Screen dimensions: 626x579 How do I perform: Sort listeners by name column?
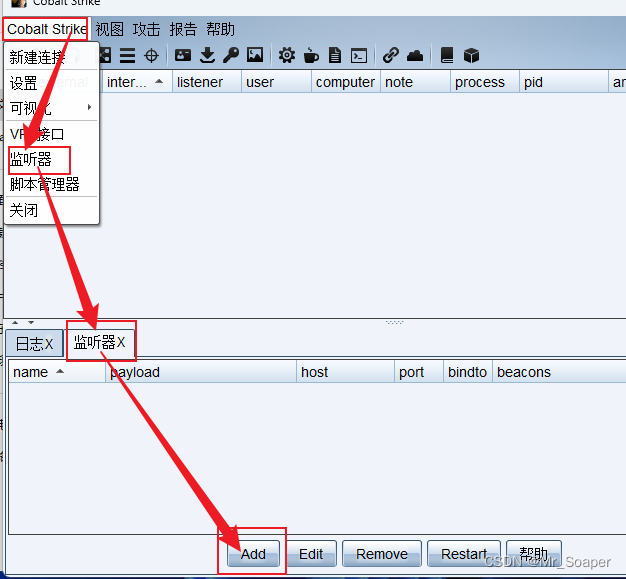click(x=57, y=372)
